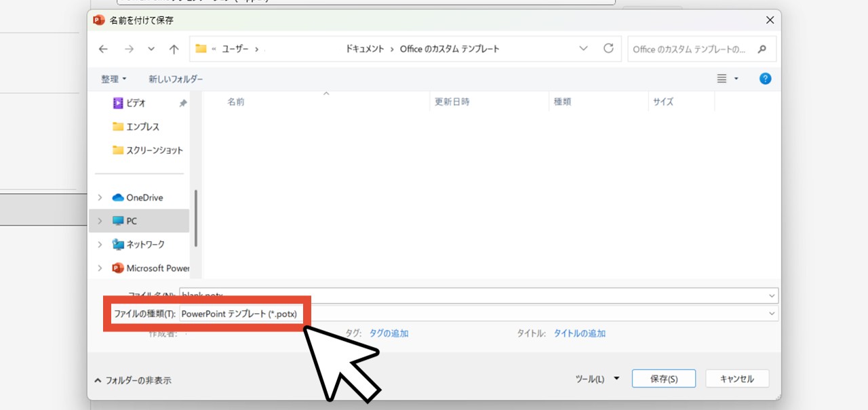Click 新しいフォルダー button

click(176, 79)
